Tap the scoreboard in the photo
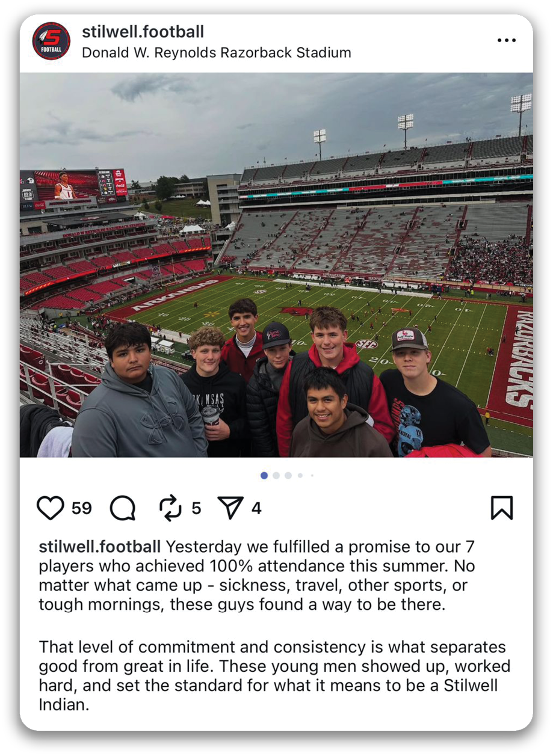The image size is (553, 756). pos(74,188)
